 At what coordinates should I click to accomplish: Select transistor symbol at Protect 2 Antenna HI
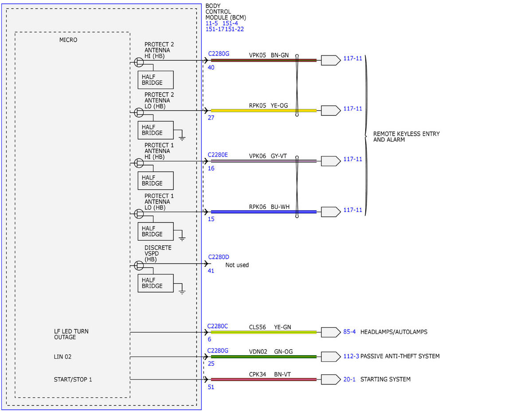click(139, 62)
